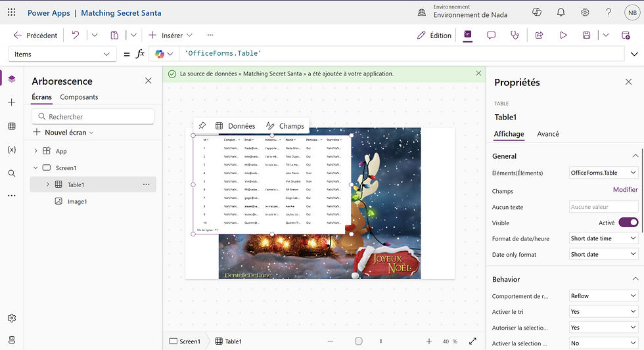This screenshot has height=350, width=644.
Task: Open sidebar more options ellipsis
Action: click(x=12, y=196)
